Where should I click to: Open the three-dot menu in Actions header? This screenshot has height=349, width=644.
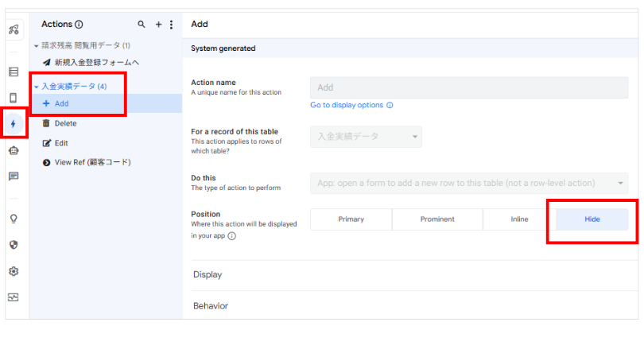tap(171, 25)
